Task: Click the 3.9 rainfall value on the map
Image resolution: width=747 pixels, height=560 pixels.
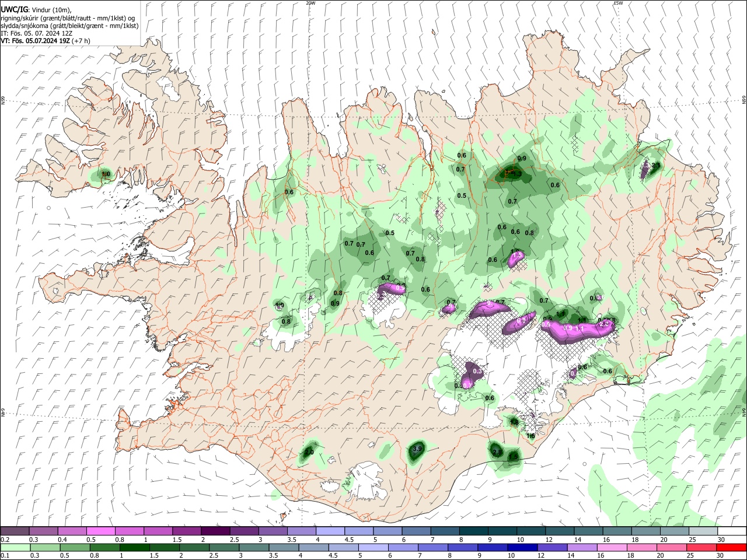Action: point(417,449)
